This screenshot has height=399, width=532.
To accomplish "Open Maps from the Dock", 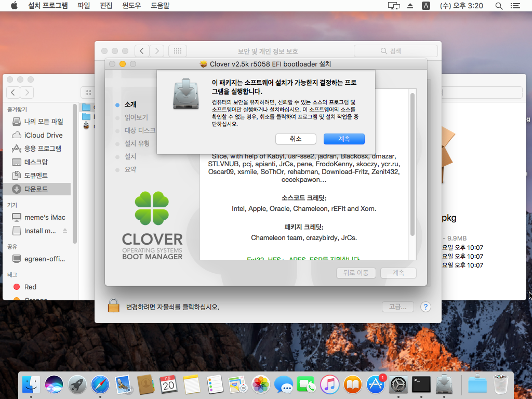I will pyautogui.click(x=237, y=385).
